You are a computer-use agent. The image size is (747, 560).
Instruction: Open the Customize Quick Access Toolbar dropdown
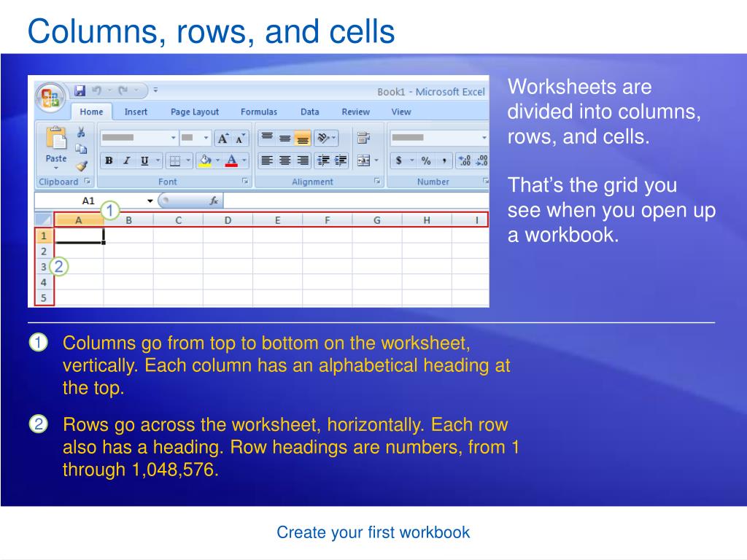point(155,90)
